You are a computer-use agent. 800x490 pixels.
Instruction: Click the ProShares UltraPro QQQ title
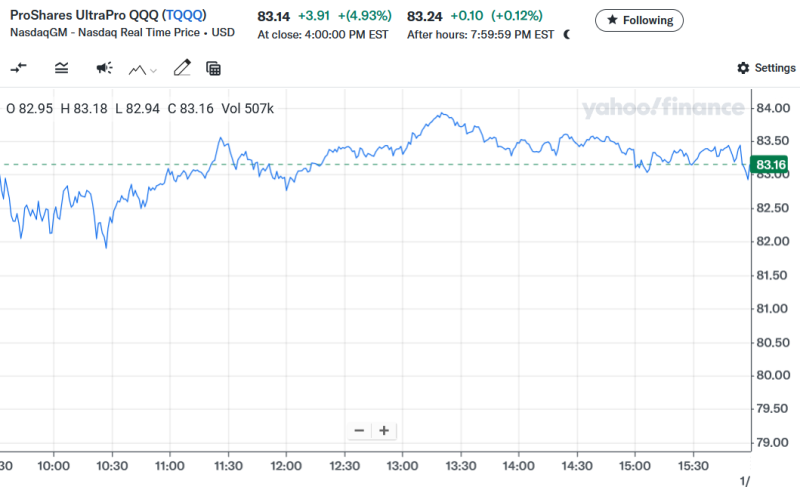[x=84, y=17]
